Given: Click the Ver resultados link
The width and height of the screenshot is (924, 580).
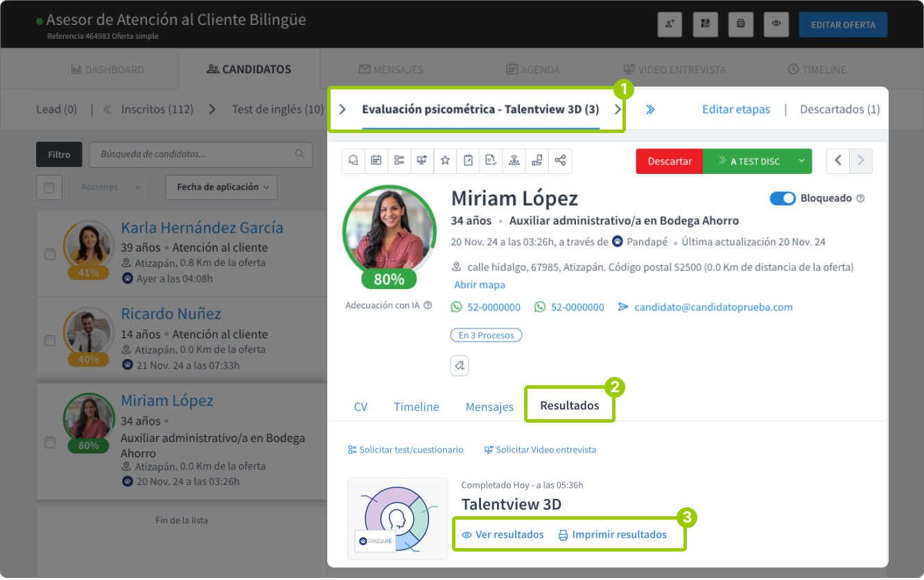Looking at the screenshot, I should tap(503, 535).
